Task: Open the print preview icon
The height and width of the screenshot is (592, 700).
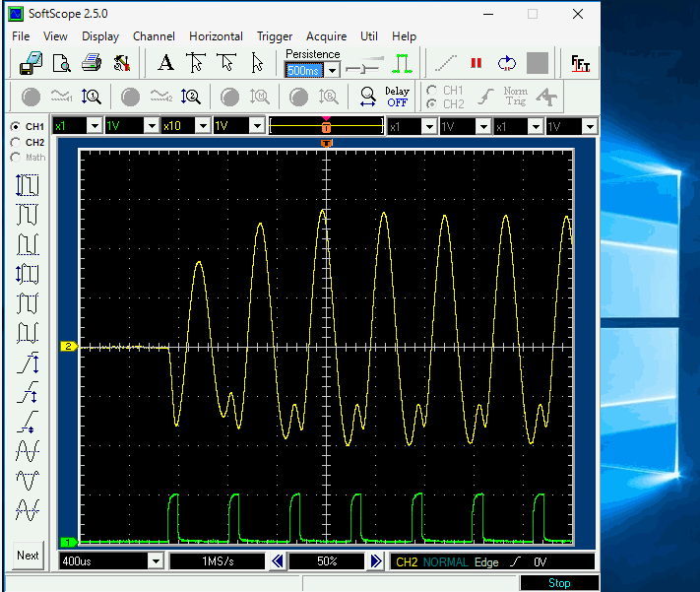Action: pyautogui.click(x=61, y=64)
